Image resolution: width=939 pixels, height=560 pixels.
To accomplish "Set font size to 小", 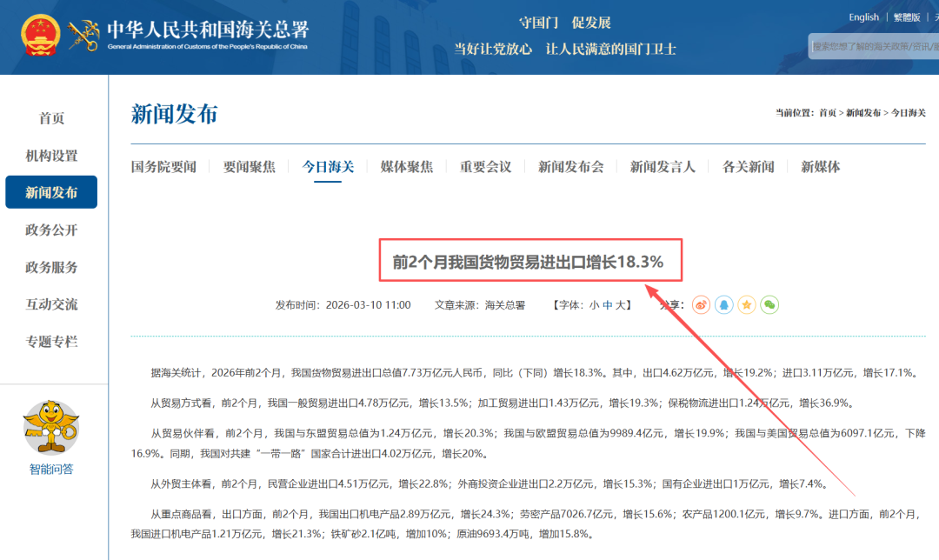I will click(x=594, y=305).
